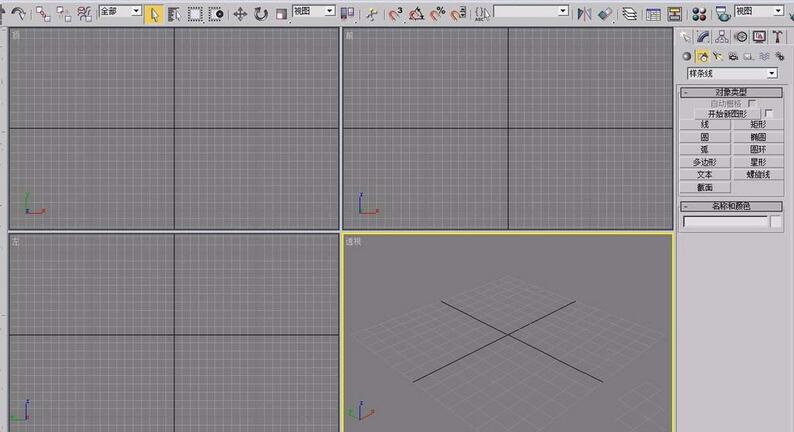
Task: Open the reference coordinate 视图 dropdown
Action: tap(314, 11)
